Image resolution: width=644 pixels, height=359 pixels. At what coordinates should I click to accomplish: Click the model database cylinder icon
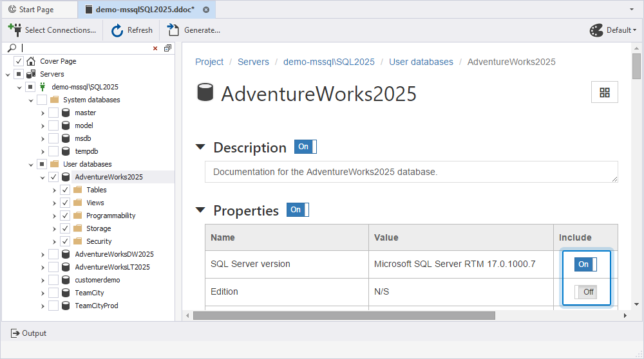click(x=66, y=125)
